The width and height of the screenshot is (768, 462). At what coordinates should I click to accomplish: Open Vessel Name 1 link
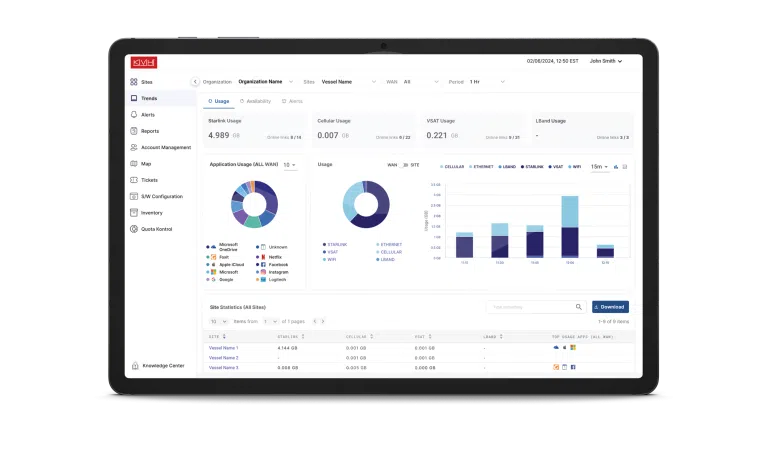223,348
